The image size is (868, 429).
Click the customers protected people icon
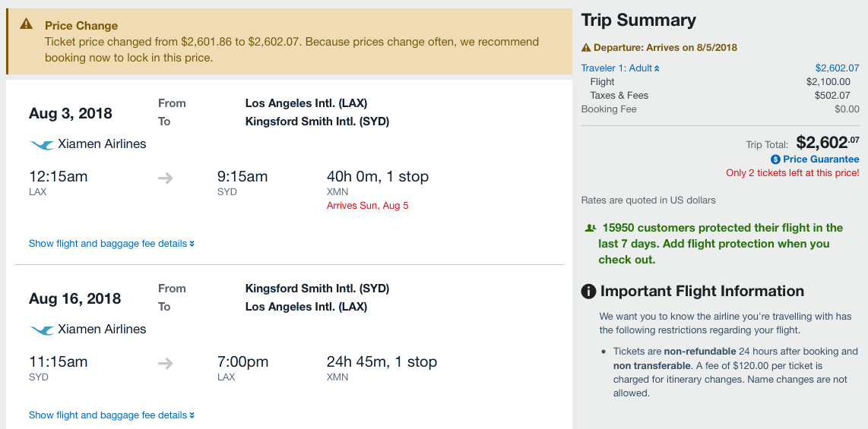[591, 228]
